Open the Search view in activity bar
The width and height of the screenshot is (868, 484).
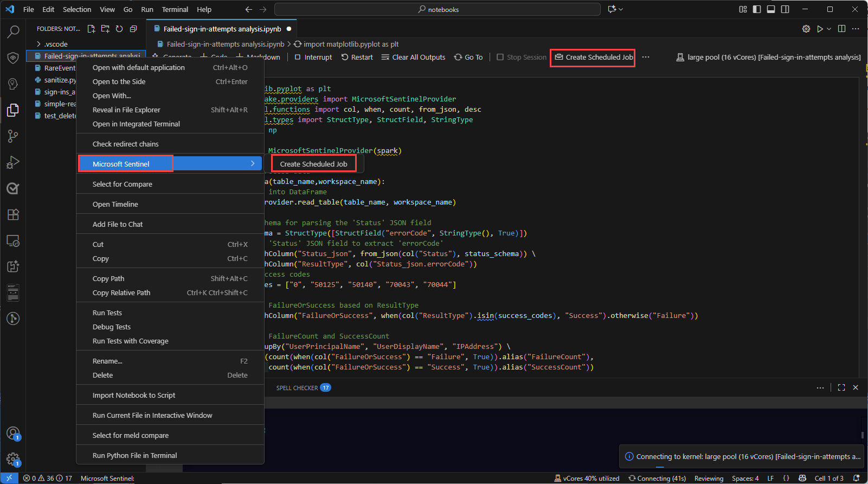pos(13,32)
